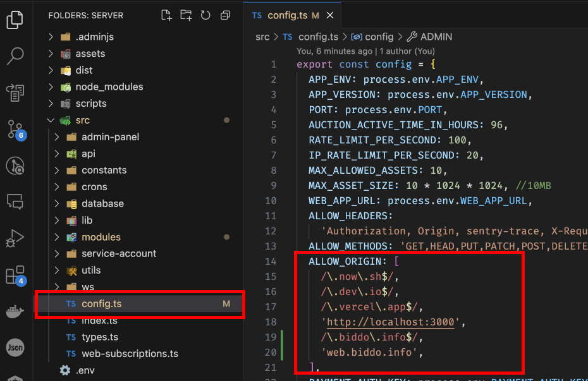The height and width of the screenshot is (381, 588).
Task: Click the src breadcrumb segment
Action: point(262,37)
